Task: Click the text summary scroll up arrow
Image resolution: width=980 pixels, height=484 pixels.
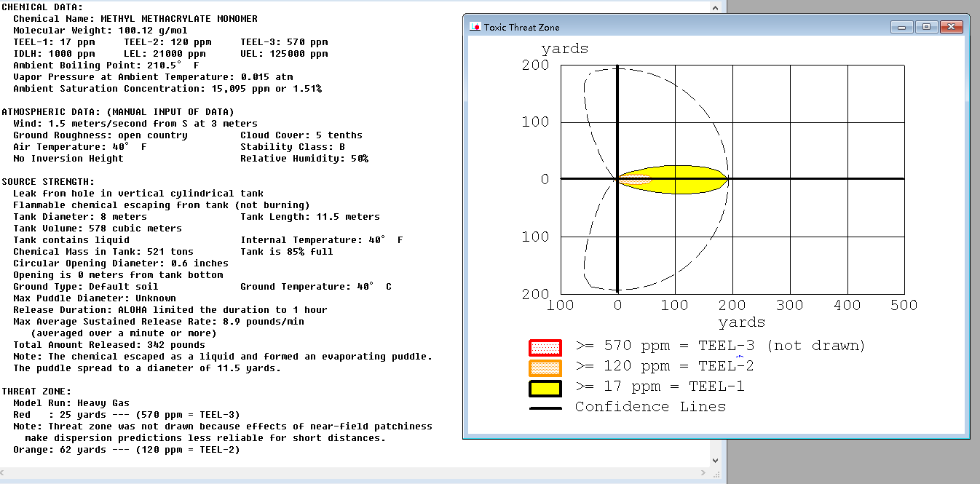Action: pyautogui.click(x=716, y=7)
